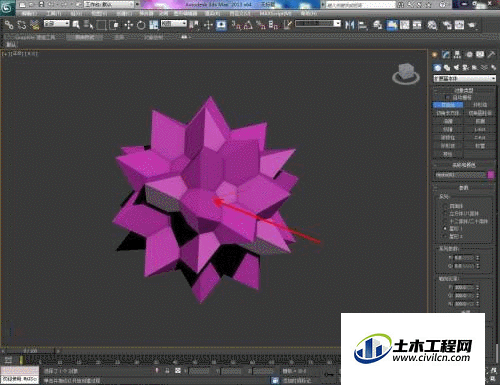Open the reference coordinate system dropdown
The width and height of the screenshot is (500, 385).
coord(174,24)
